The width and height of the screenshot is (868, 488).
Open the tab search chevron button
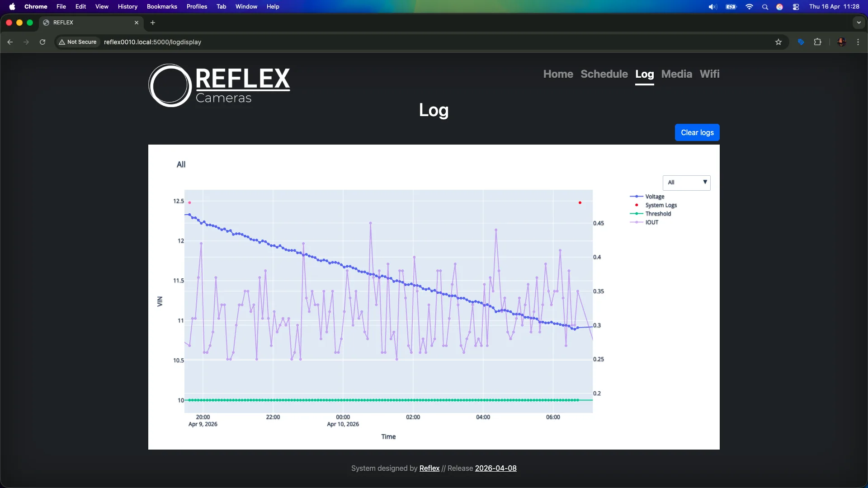pos(859,23)
